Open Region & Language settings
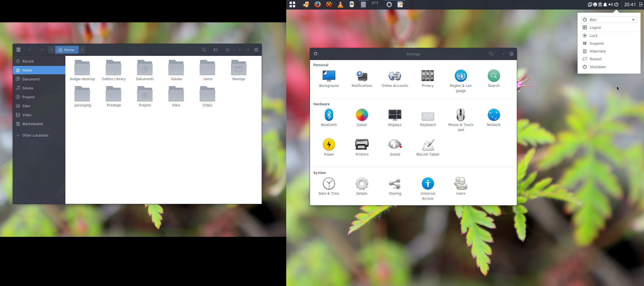The image size is (644, 286). click(461, 81)
